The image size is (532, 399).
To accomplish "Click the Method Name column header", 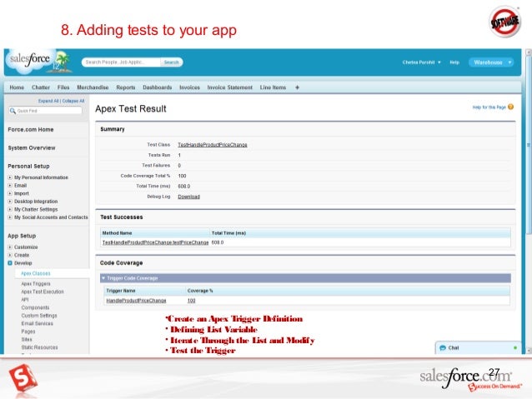I will point(117,233).
